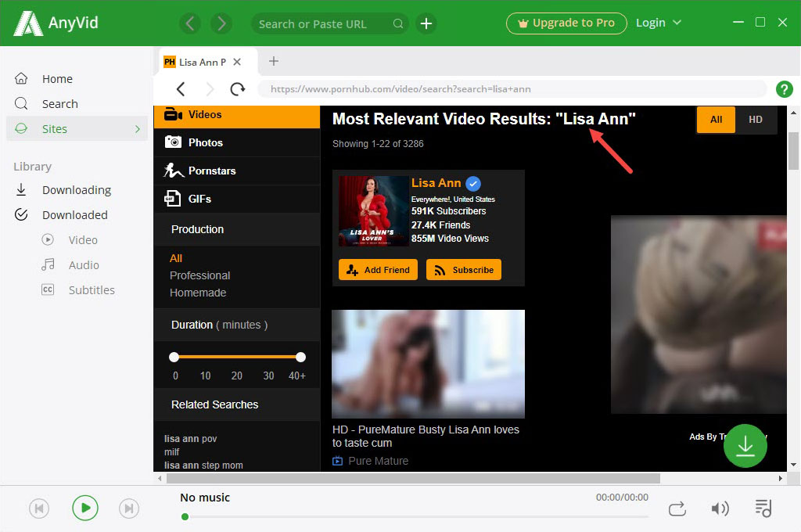Screen dimensions: 801x532
Task: Click the Add Friend button
Action: [x=378, y=270]
